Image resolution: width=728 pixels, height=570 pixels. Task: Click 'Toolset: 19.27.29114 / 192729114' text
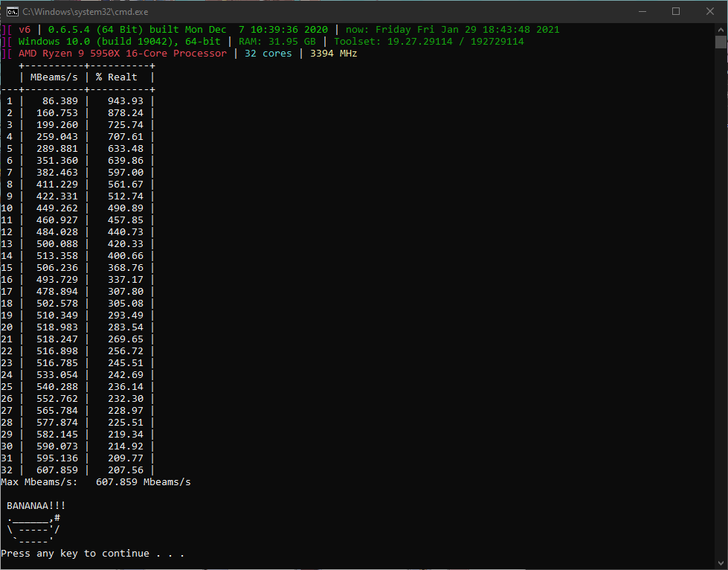429,42
